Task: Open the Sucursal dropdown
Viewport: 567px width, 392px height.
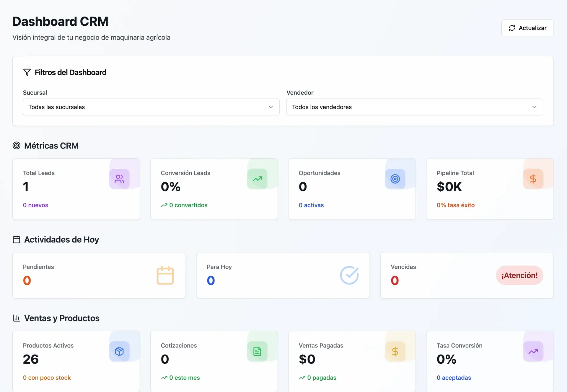Action: (x=151, y=107)
